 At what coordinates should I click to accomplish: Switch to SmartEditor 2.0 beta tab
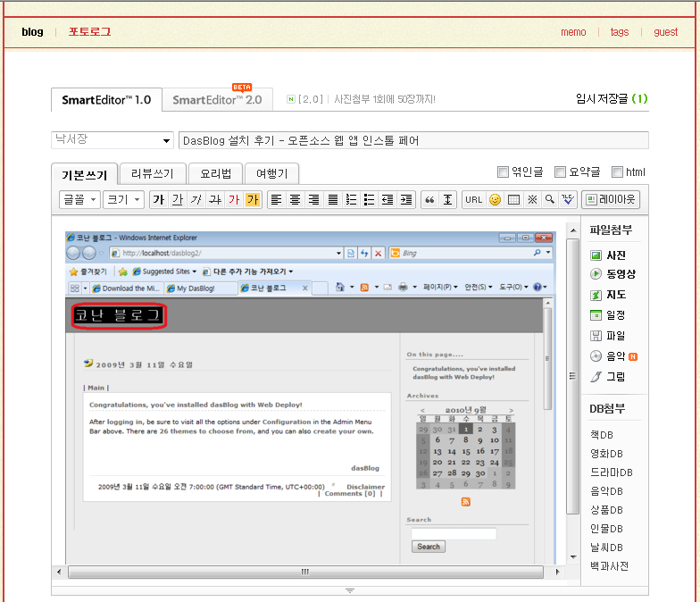(x=218, y=100)
